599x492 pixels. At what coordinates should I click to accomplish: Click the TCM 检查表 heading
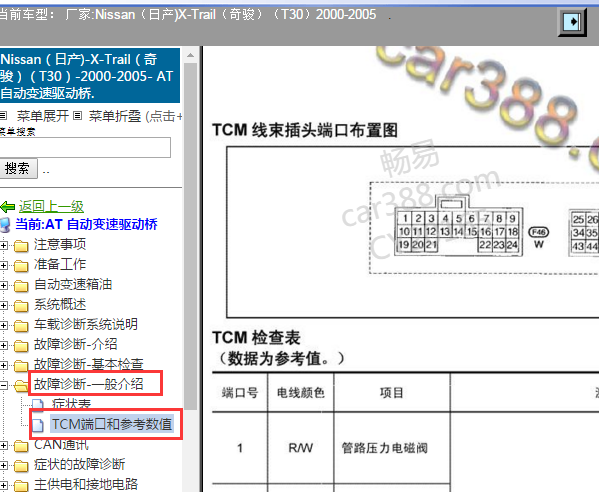point(256,338)
